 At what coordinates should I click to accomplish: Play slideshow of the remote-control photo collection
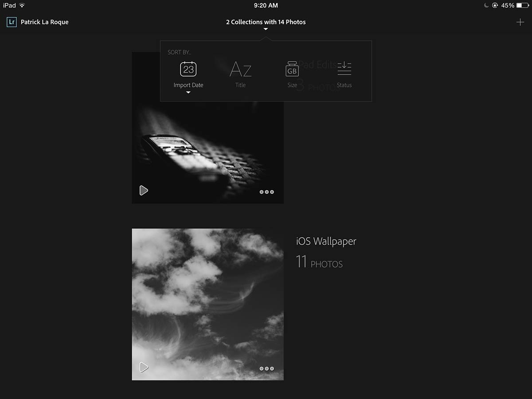144,191
